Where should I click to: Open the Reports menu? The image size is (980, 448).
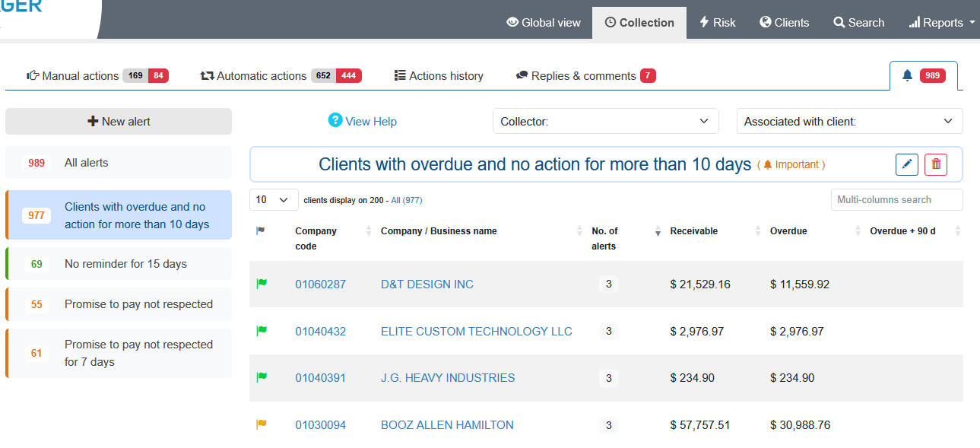pyautogui.click(x=941, y=22)
